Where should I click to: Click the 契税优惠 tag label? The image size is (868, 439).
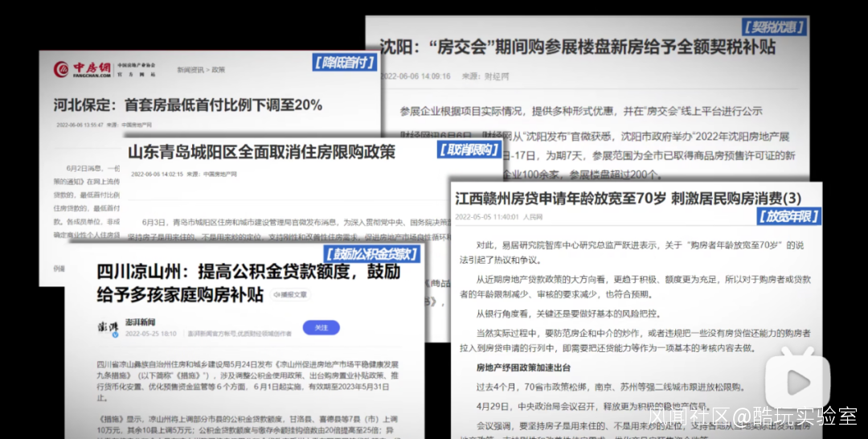(x=774, y=27)
